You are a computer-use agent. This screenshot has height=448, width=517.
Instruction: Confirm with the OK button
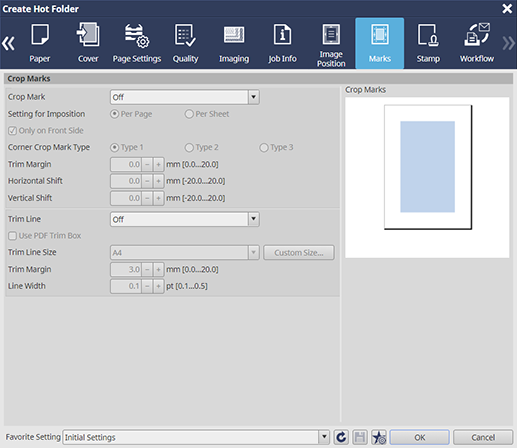click(419, 437)
